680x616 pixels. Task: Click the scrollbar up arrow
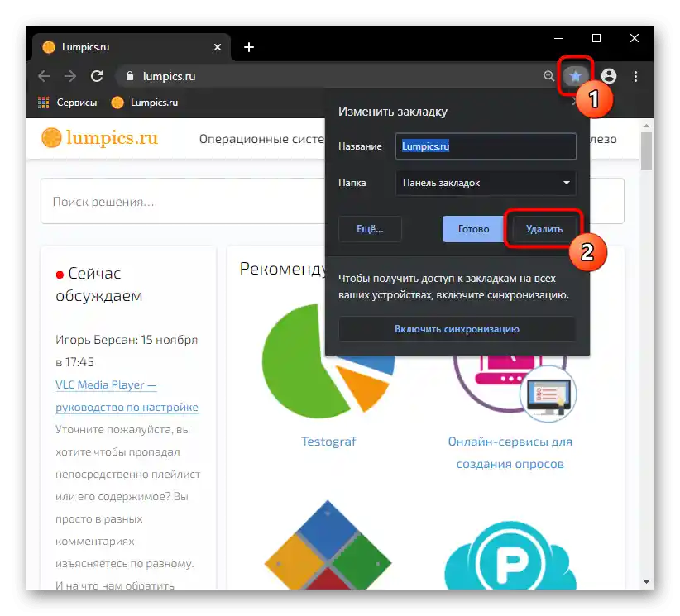pos(646,126)
